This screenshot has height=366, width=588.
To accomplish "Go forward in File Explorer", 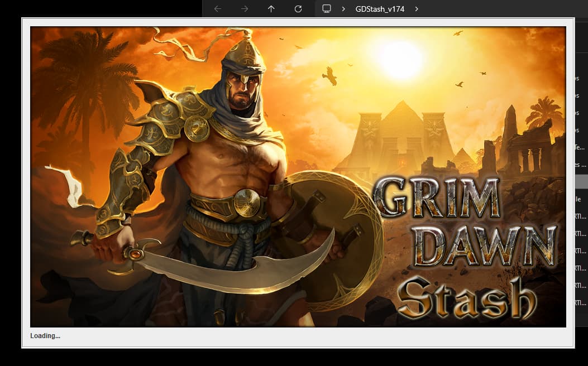I will click(x=245, y=8).
